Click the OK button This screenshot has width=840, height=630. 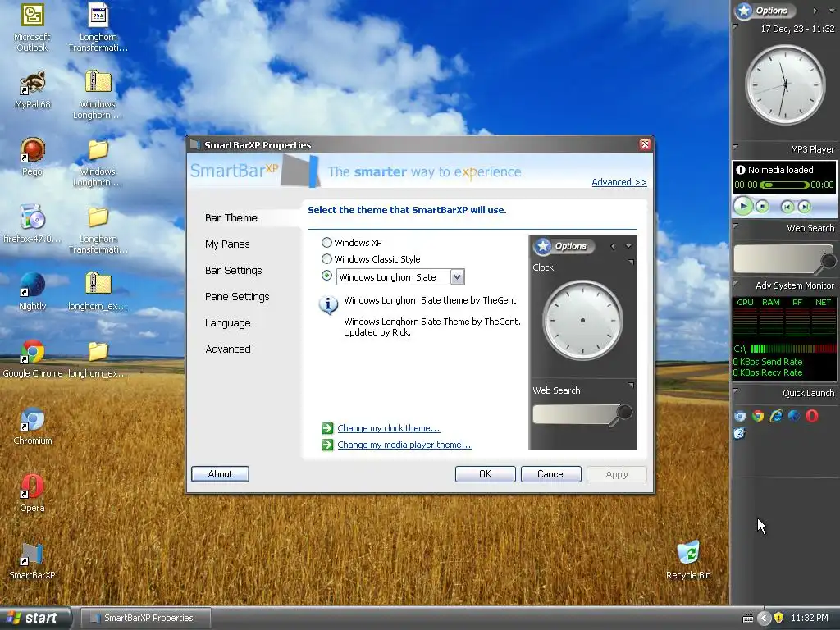coord(486,474)
